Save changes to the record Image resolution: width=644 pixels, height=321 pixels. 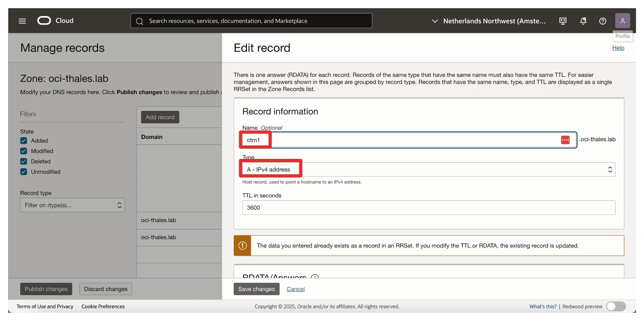point(257,289)
